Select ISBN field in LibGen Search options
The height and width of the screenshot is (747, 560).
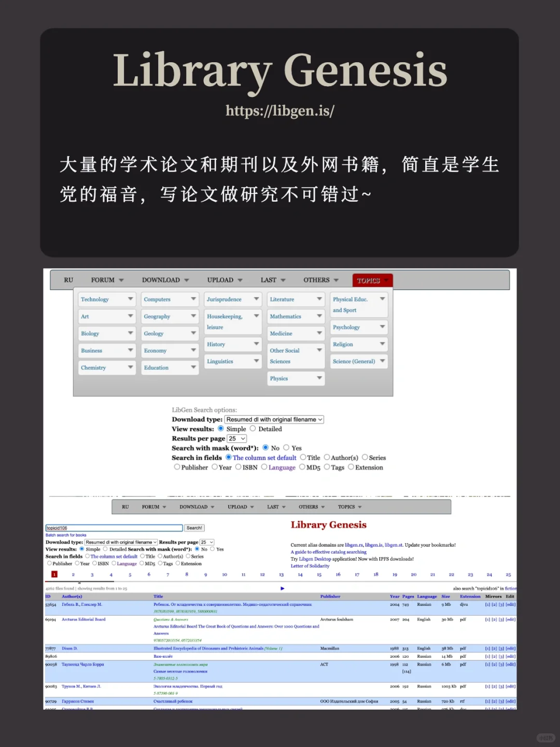pos(239,467)
